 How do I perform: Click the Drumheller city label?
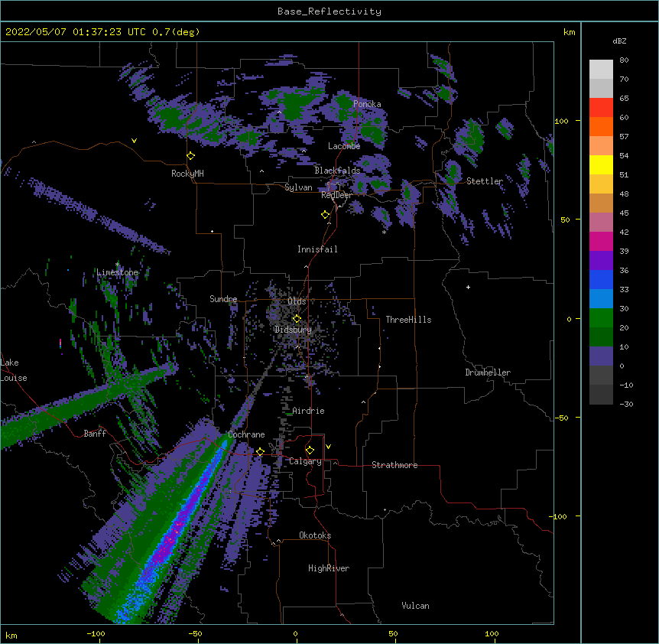click(x=488, y=372)
